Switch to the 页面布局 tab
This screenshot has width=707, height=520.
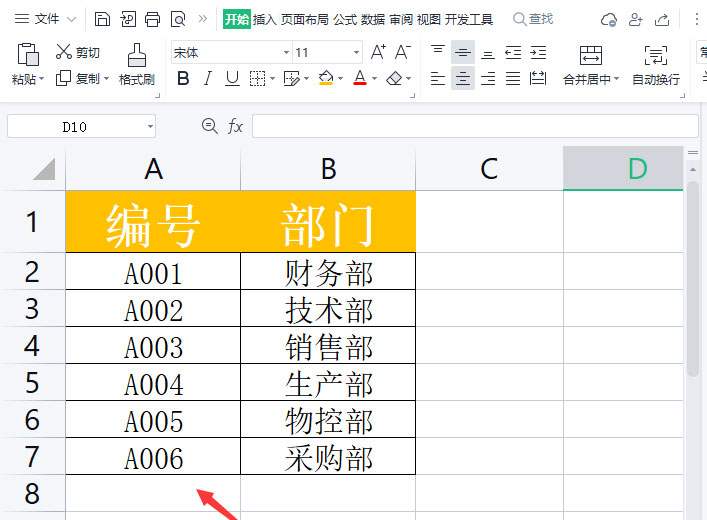click(x=305, y=19)
